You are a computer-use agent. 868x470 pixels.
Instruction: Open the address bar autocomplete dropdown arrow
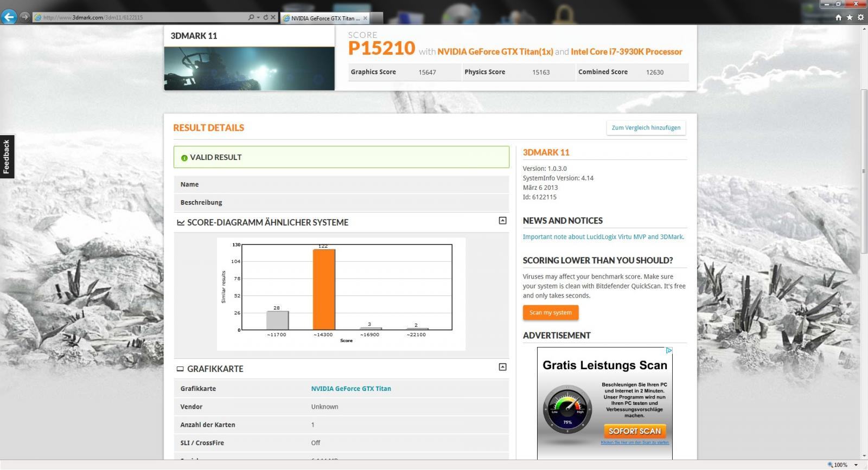point(258,17)
